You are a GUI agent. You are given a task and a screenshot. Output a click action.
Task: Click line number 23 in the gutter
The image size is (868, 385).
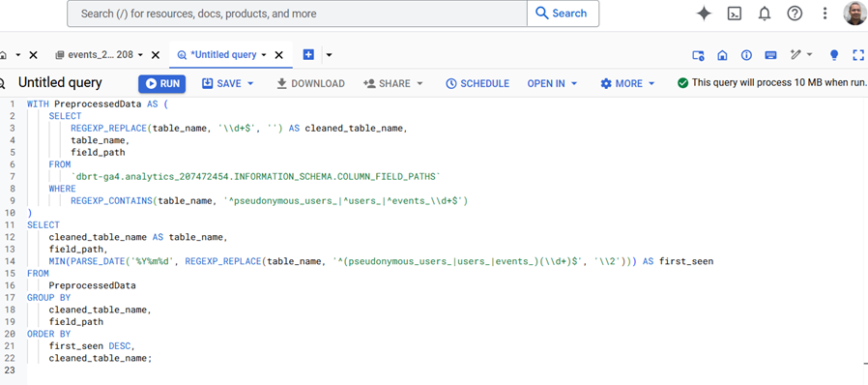tap(10, 370)
